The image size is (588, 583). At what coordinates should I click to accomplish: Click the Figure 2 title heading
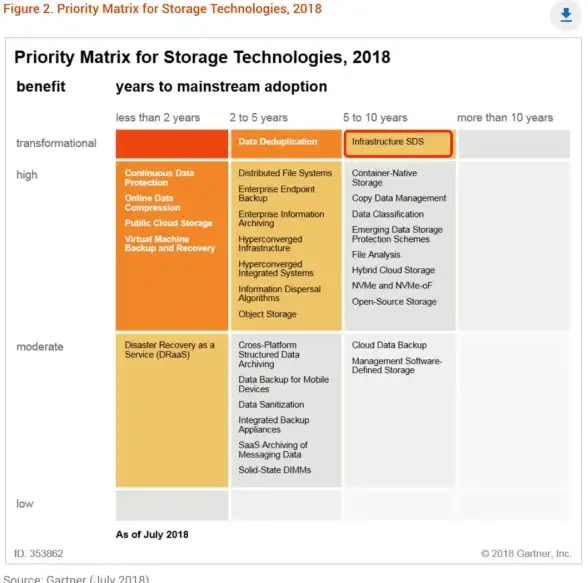coord(162,9)
